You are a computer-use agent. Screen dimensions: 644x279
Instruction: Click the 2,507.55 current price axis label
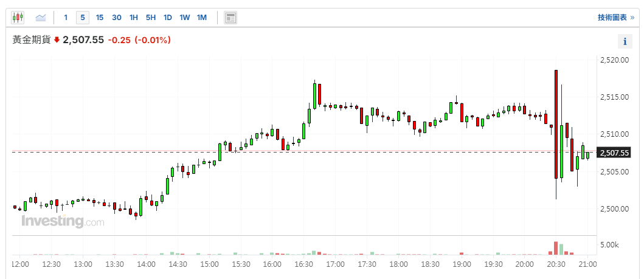coord(614,153)
